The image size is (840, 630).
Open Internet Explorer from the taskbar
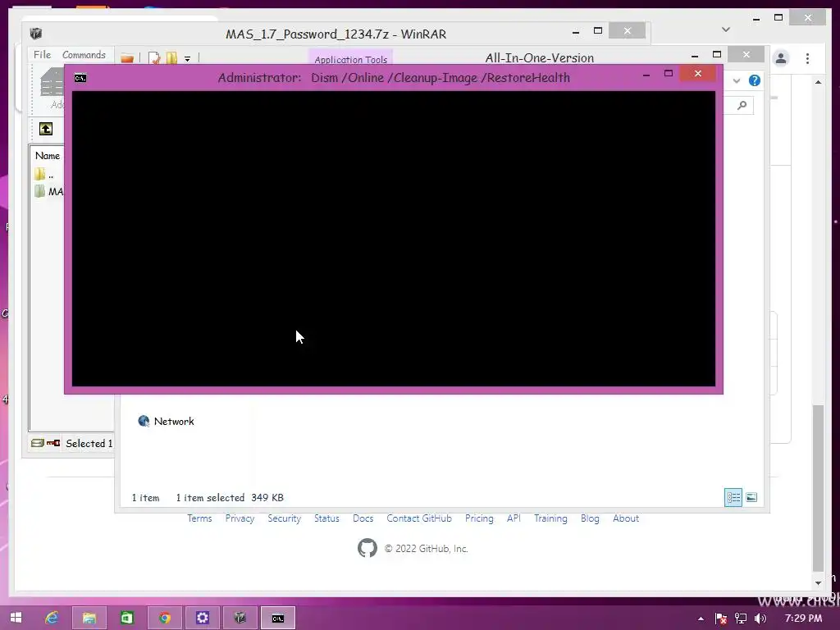click(x=52, y=618)
